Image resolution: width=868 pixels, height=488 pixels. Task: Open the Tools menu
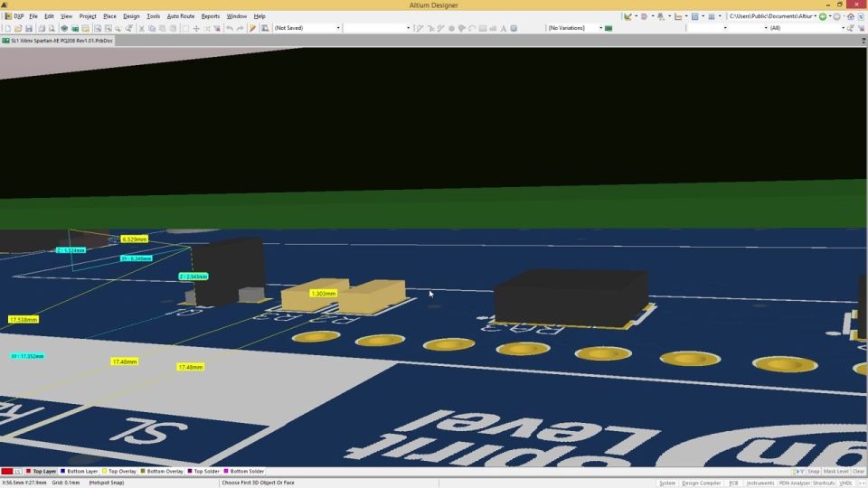(x=154, y=16)
